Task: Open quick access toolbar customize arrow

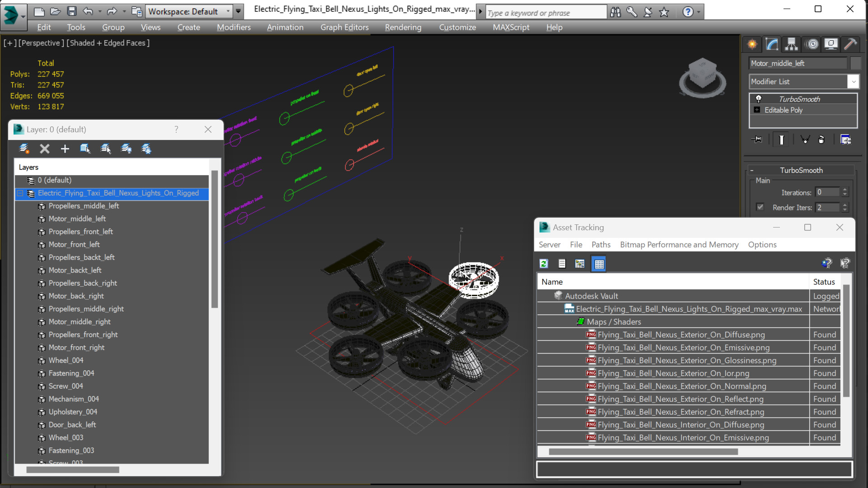Action: (238, 11)
